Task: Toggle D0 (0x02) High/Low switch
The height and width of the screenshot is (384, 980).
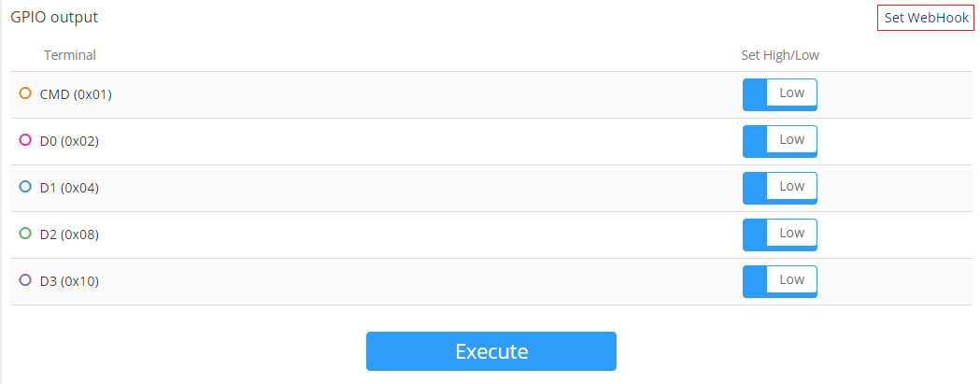Action: 779,141
